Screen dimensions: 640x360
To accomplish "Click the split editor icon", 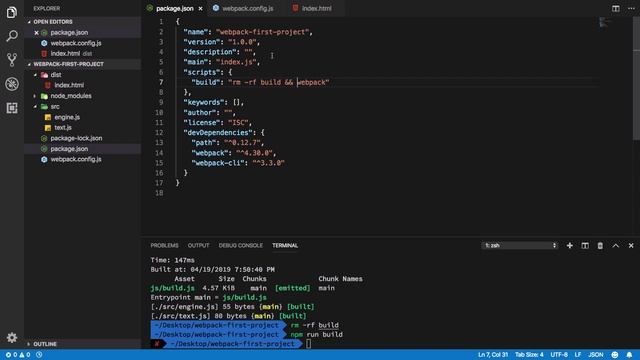I will (616, 8).
